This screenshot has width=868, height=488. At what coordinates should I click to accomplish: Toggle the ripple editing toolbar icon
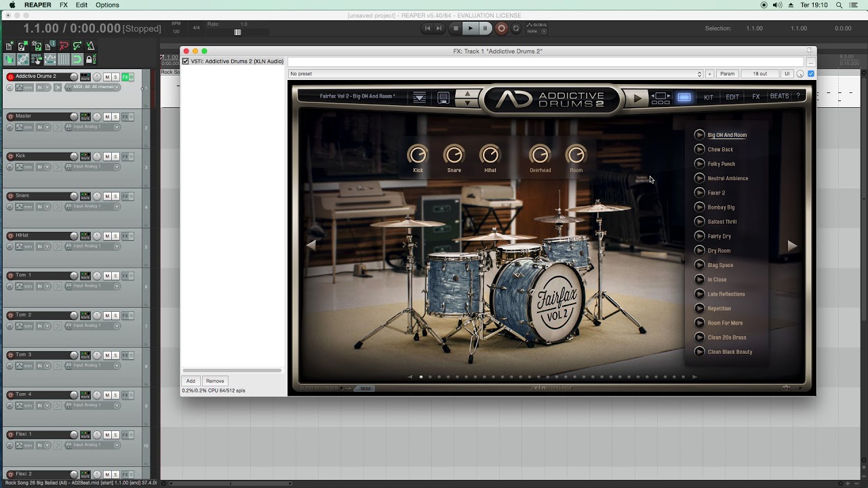(x=37, y=60)
